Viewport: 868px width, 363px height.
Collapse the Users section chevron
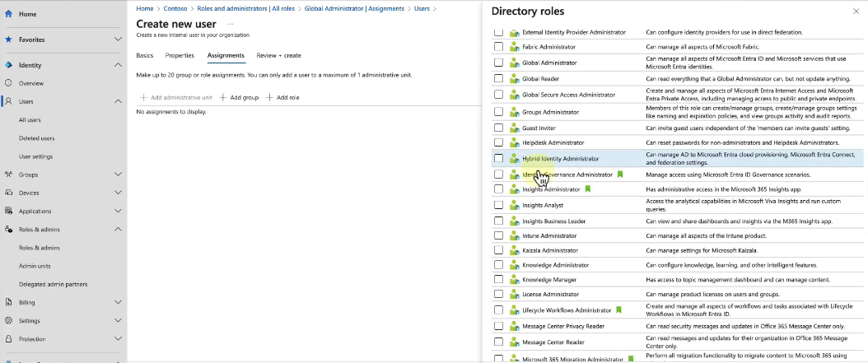118,101
